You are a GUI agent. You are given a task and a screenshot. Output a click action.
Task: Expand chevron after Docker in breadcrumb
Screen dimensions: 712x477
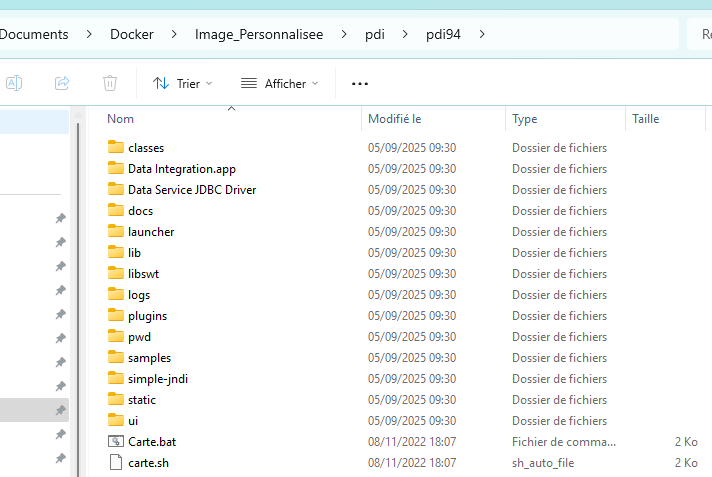[174, 35]
